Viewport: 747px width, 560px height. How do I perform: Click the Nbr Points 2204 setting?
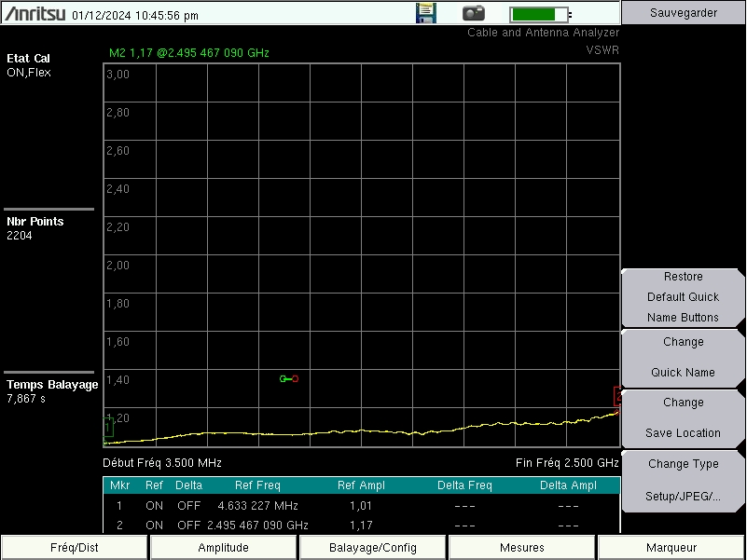35,228
